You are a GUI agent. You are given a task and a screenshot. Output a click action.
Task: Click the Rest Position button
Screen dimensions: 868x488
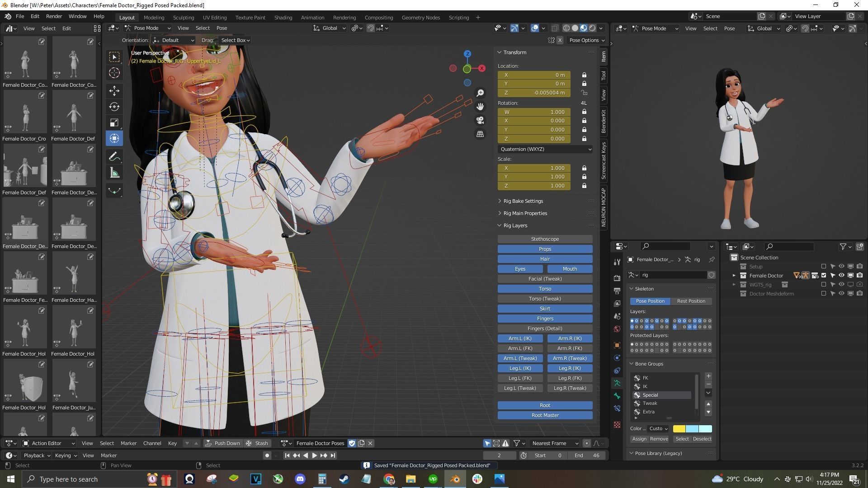[x=691, y=301]
